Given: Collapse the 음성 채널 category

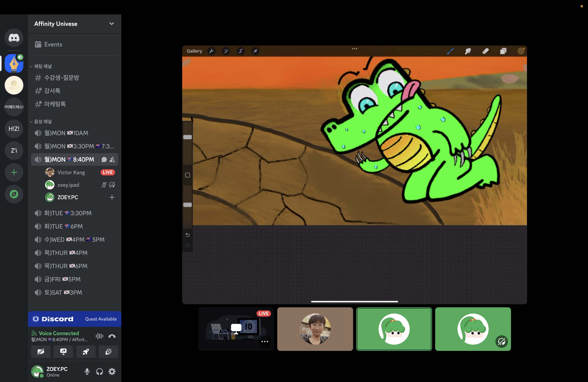Looking at the screenshot, I should 43,122.
